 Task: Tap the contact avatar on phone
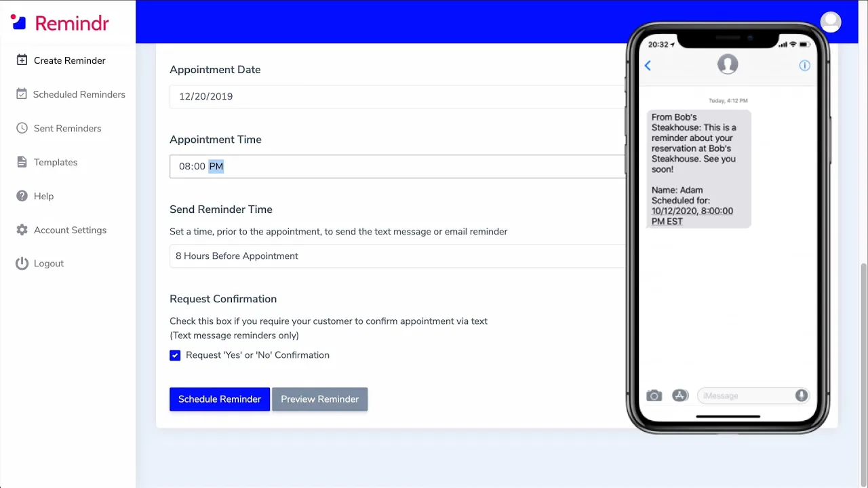[x=728, y=64]
